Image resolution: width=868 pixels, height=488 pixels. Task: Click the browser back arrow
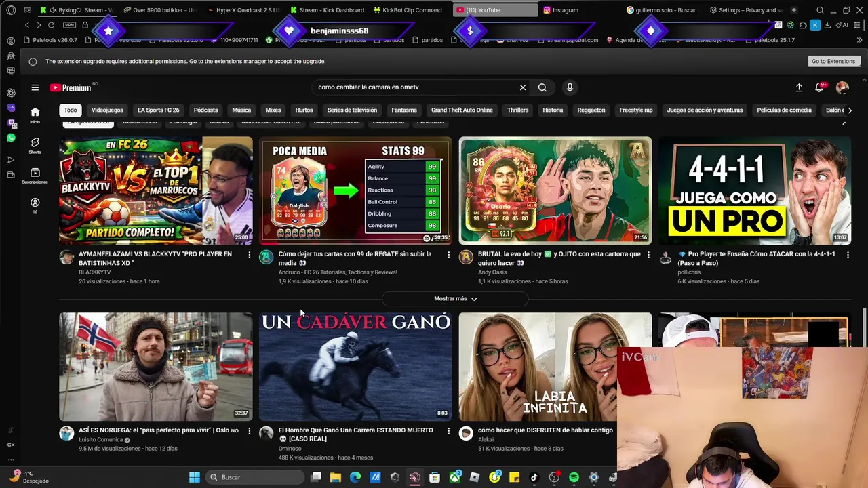(27, 25)
